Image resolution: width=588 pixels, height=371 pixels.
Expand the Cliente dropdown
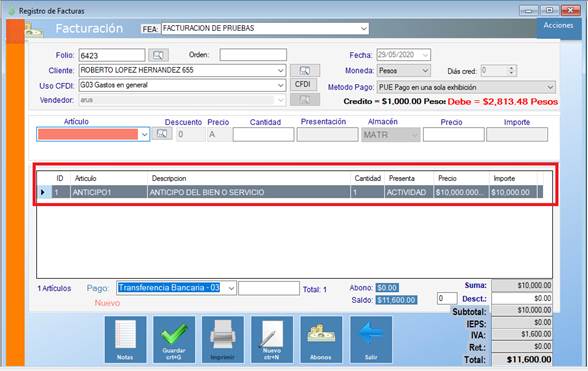coord(280,70)
